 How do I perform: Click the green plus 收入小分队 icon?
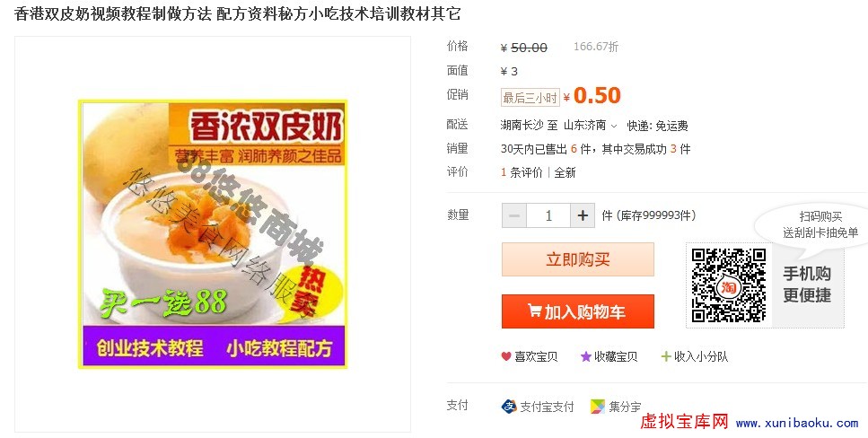point(666,356)
